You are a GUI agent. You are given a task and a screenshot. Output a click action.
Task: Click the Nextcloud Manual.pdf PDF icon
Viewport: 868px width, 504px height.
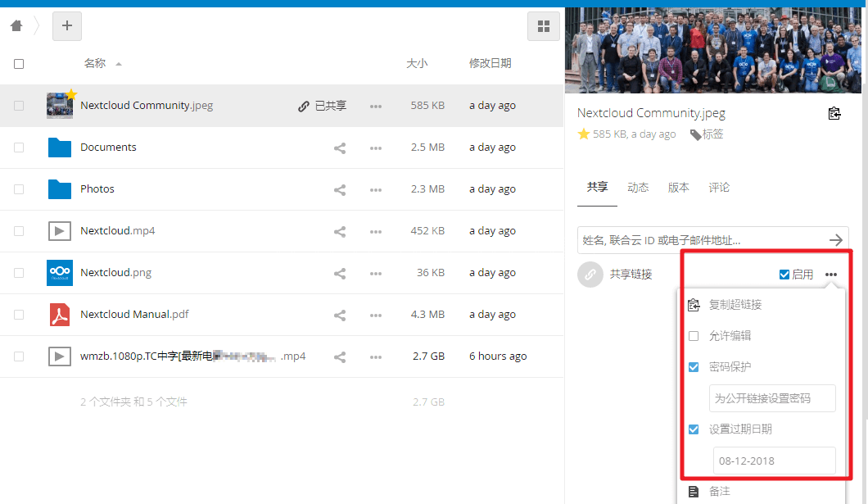pyautogui.click(x=60, y=315)
